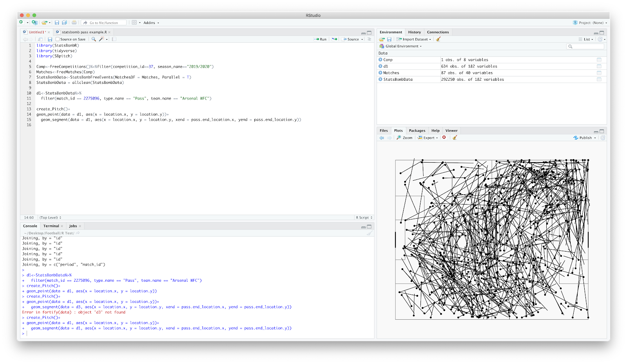
Task: Click the plot Zoom button
Action: (x=404, y=138)
